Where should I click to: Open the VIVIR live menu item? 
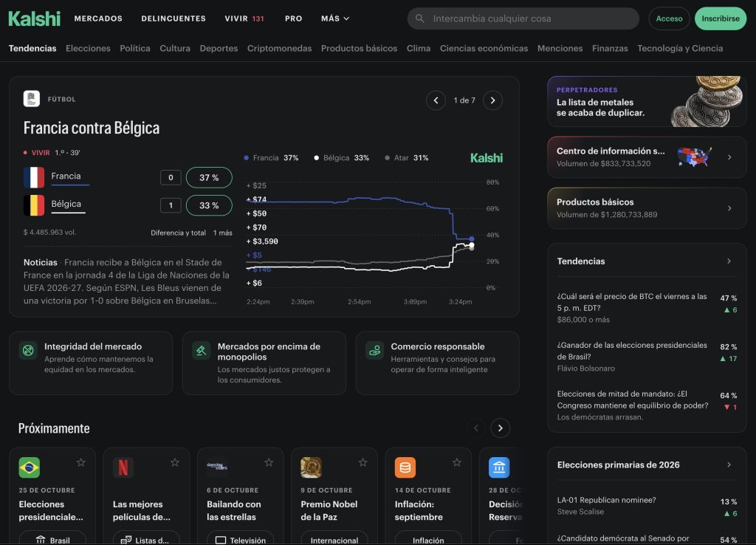coord(244,18)
